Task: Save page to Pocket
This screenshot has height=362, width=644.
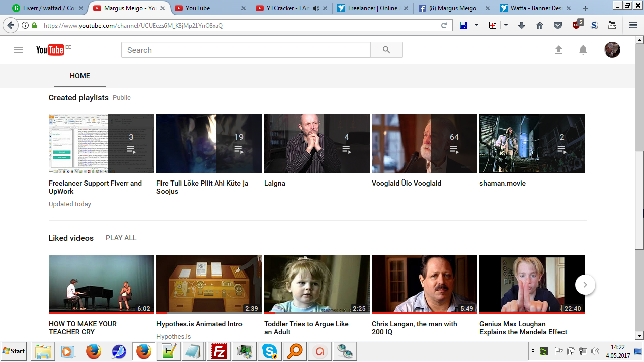Action: 558,25
